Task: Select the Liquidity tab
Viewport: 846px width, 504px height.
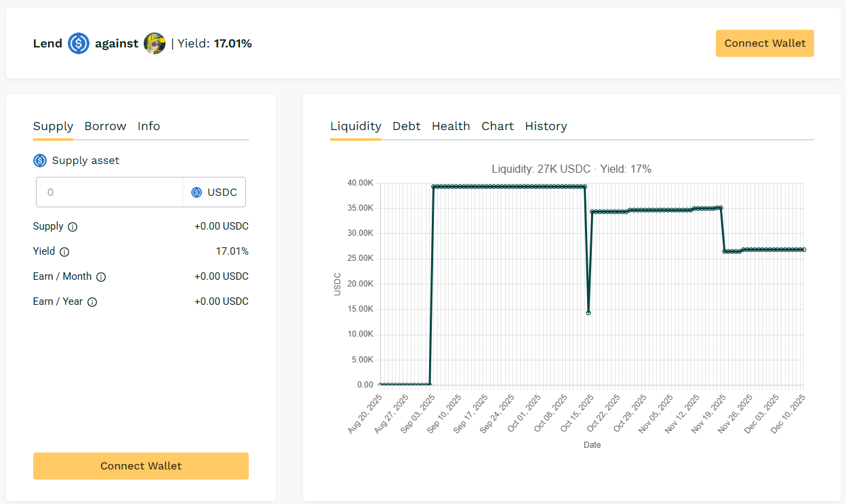Action: click(x=355, y=126)
